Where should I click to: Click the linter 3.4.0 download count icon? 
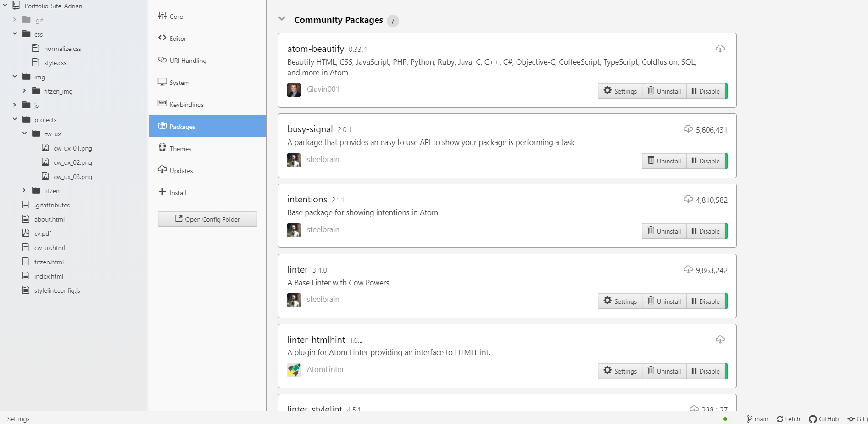coord(688,269)
